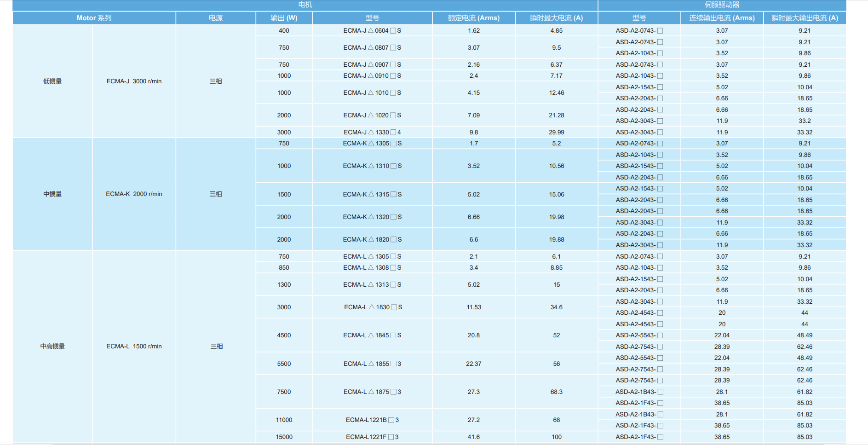Click motor model ECMA-L1221F cell
This screenshot has width=868, height=445.
372,437
